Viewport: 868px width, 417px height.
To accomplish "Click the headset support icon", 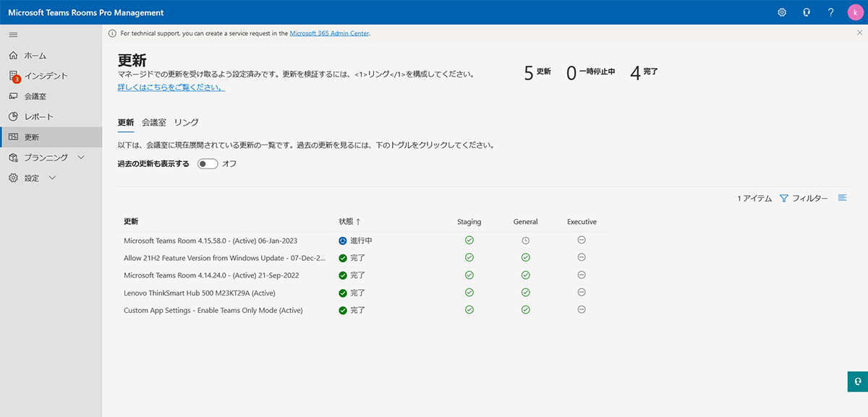I will coord(806,12).
